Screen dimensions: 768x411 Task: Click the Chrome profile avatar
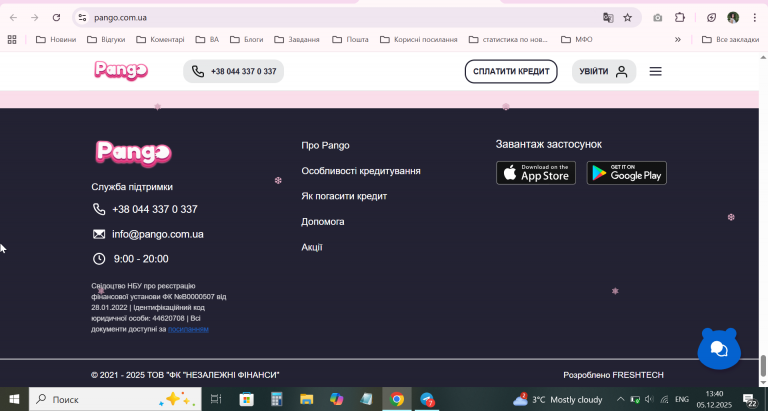[733, 18]
